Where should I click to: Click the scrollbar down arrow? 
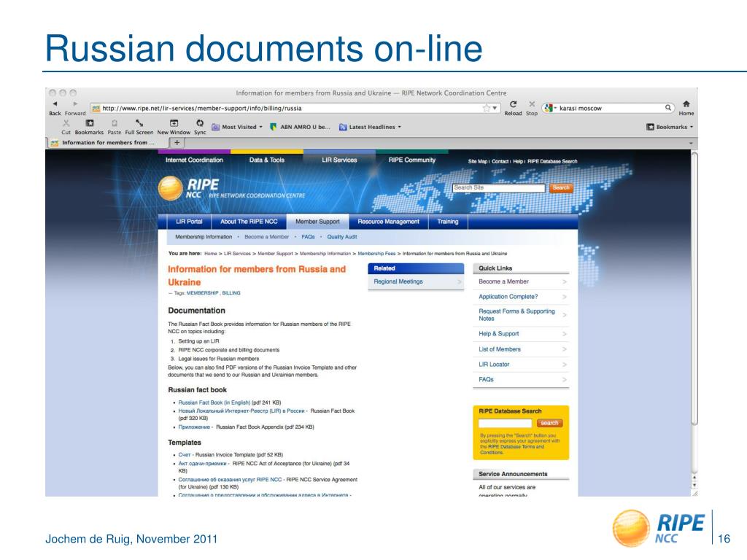(694, 485)
